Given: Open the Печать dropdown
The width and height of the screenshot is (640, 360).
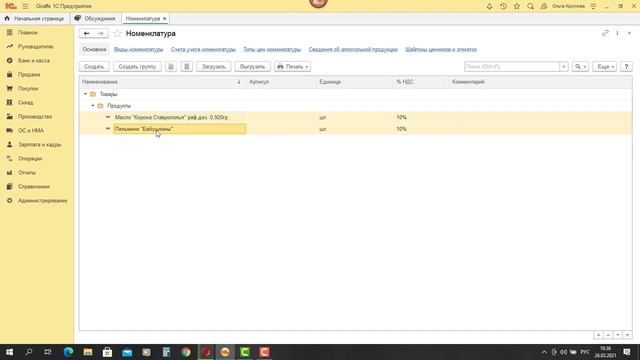Looking at the screenshot, I should point(293,67).
